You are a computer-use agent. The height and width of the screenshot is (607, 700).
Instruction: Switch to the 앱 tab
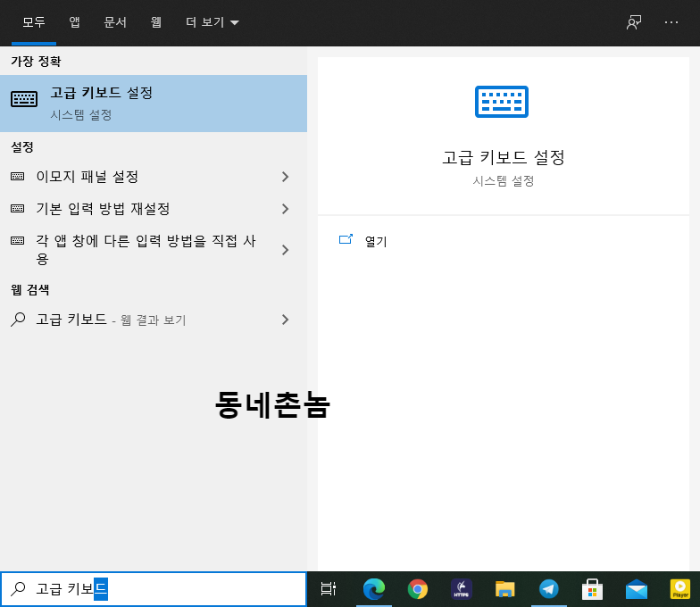pos(74,21)
